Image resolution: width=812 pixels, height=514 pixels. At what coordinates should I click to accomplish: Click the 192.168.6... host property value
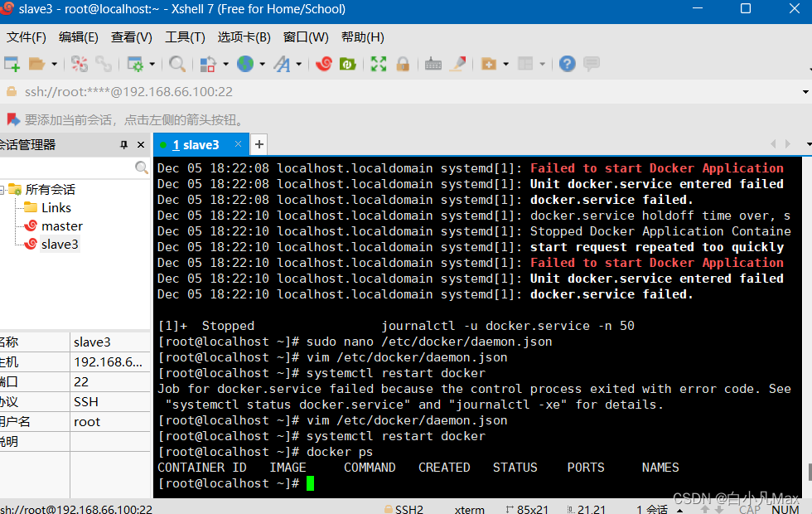coord(109,362)
